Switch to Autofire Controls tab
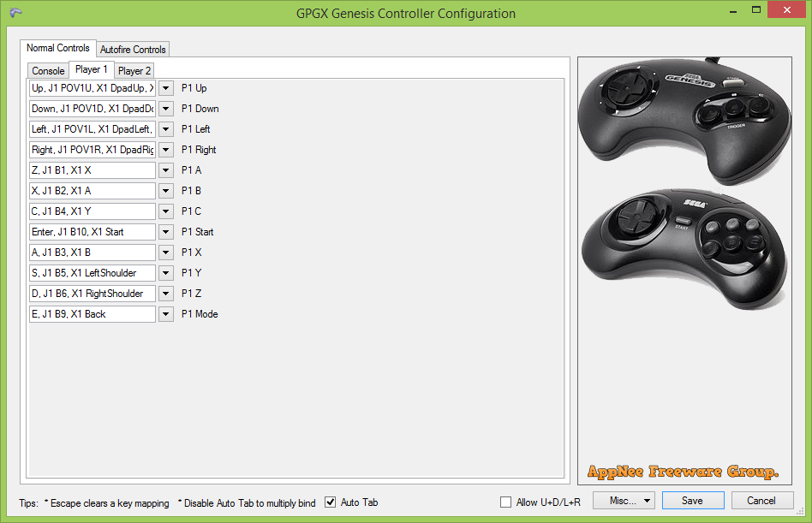The height and width of the screenshot is (523, 812). click(133, 50)
